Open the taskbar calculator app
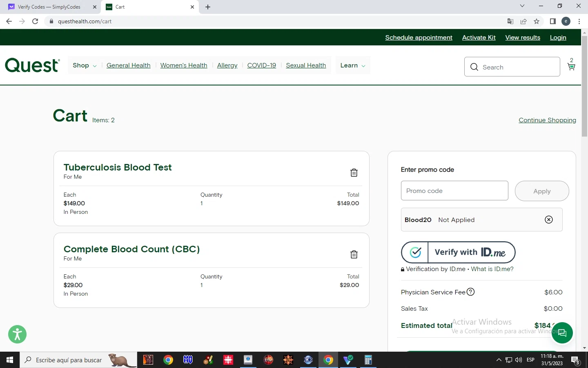This screenshot has height=368, width=588. pyautogui.click(x=368, y=360)
